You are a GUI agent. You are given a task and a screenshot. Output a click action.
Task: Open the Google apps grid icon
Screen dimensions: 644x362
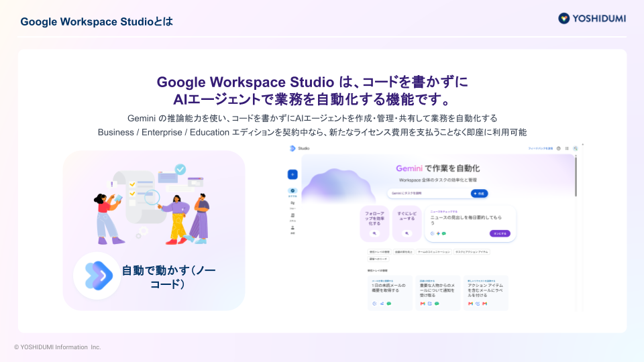point(567,149)
